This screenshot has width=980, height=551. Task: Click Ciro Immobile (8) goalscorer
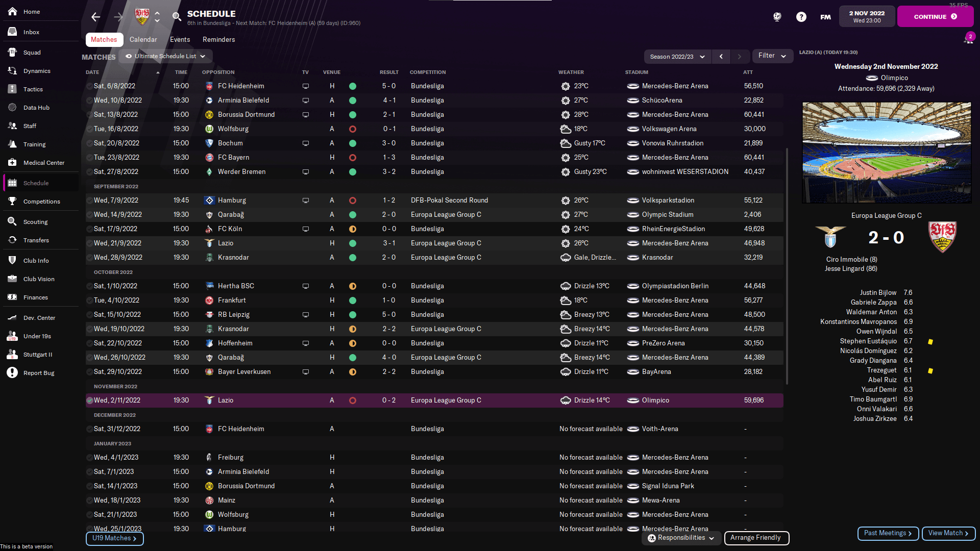click(x=851, y=260)
